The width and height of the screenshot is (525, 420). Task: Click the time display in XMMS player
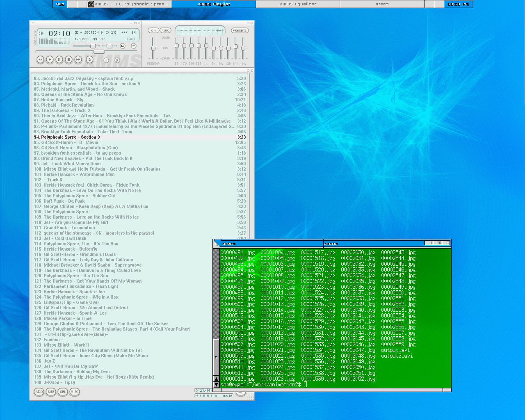(x=59, y=33)
